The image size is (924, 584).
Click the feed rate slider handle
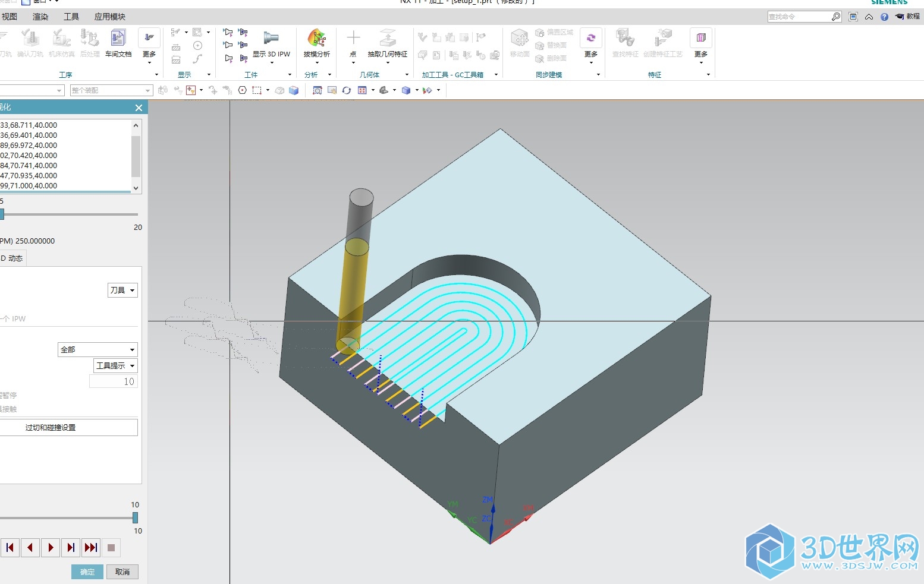click(x=2, y=214)
